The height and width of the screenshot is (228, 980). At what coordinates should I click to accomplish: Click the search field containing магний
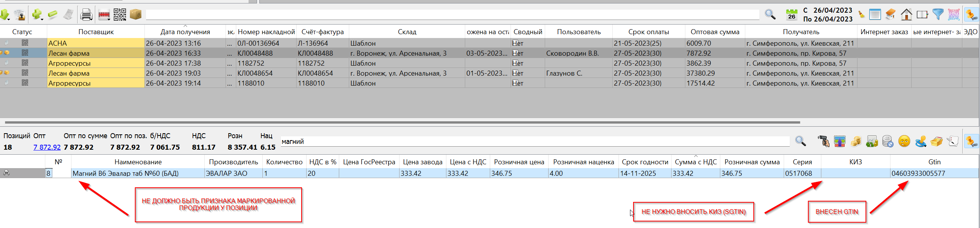534,142
